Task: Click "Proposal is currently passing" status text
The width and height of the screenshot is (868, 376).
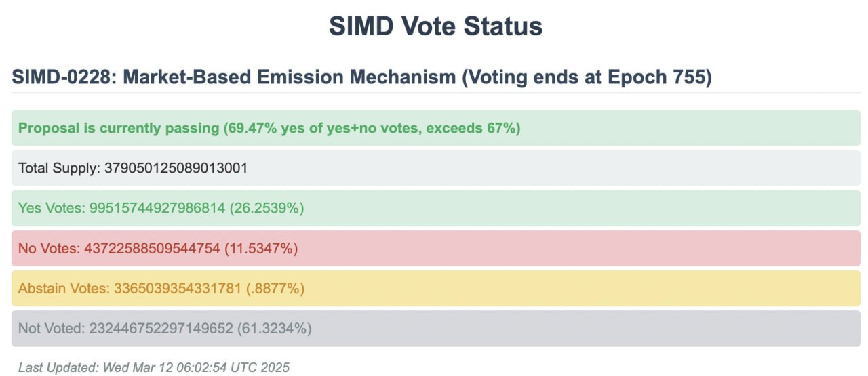Action: 119,128
